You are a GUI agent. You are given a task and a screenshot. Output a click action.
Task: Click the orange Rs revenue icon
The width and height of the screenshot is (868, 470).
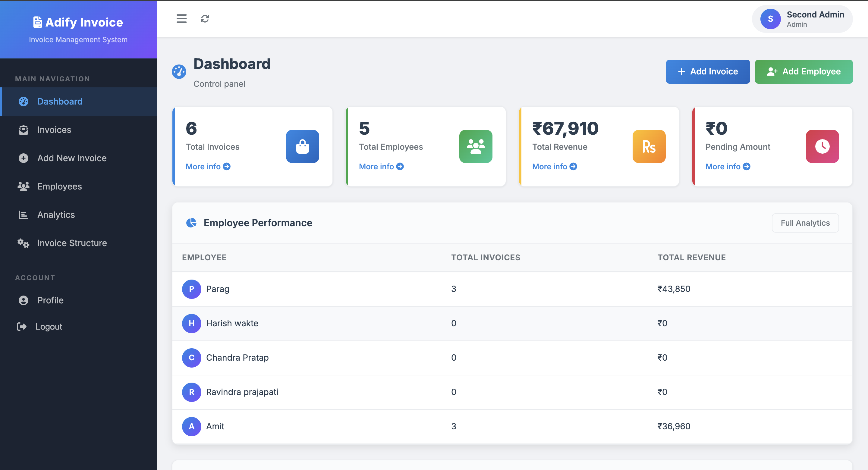[x=649, y=146]
